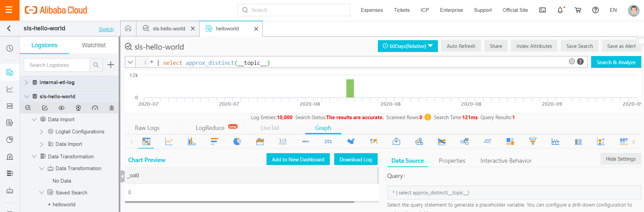Expand Logtail Configurations node
644x212 pixels.
(x=41, y=132)
